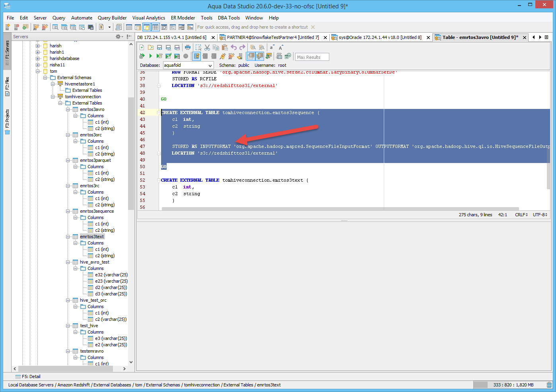Collapse the hive_avro_test table node
556x392 pixels.
68,262
